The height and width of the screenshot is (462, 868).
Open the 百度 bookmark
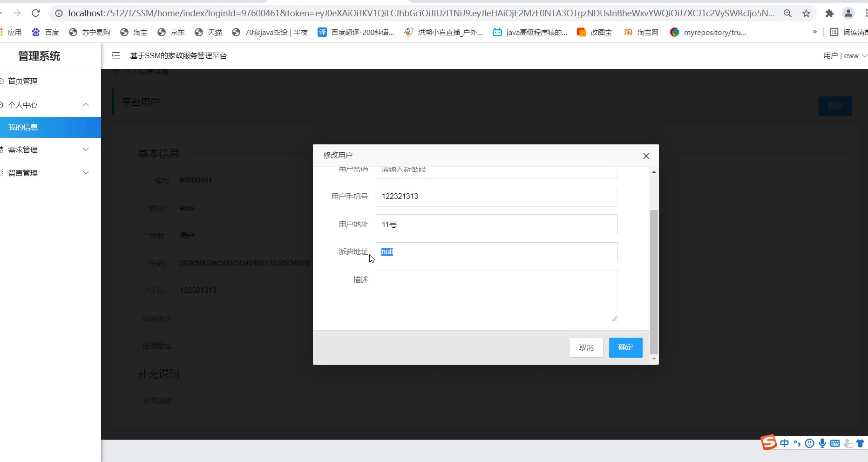click(45, 32)
